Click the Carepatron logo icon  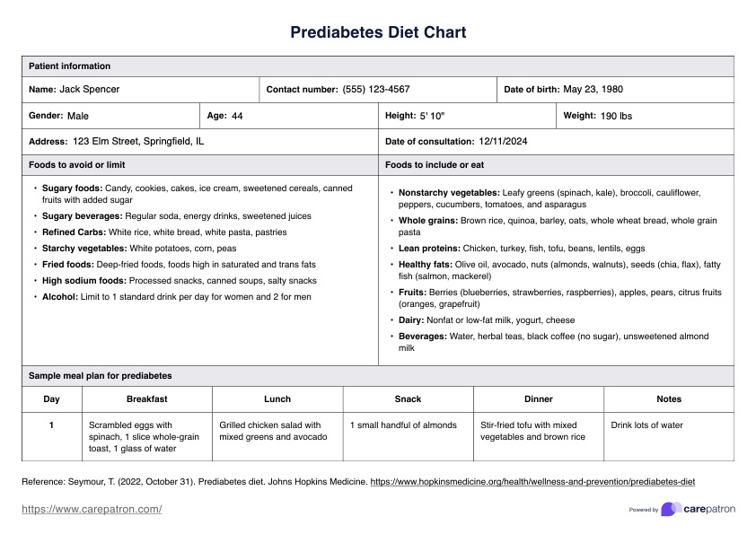[x=670, y=509]
